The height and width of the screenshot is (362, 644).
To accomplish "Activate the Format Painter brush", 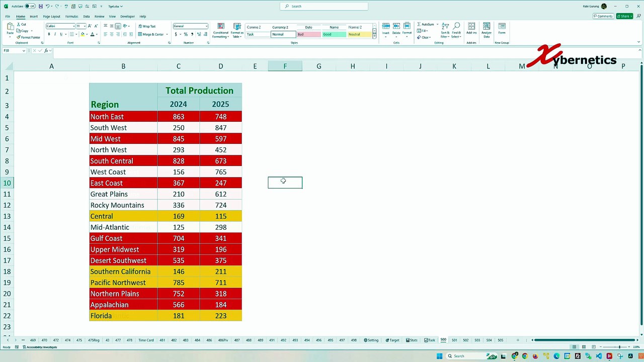I will 28,37.
